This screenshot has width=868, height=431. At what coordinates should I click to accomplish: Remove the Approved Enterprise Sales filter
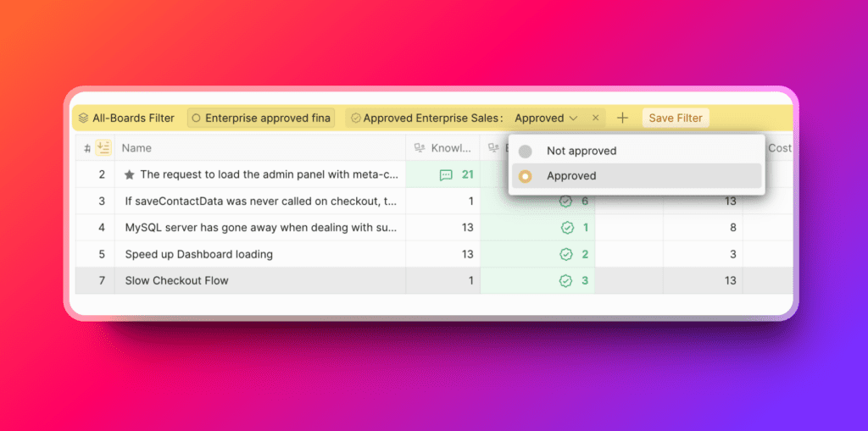pos(595,119)
